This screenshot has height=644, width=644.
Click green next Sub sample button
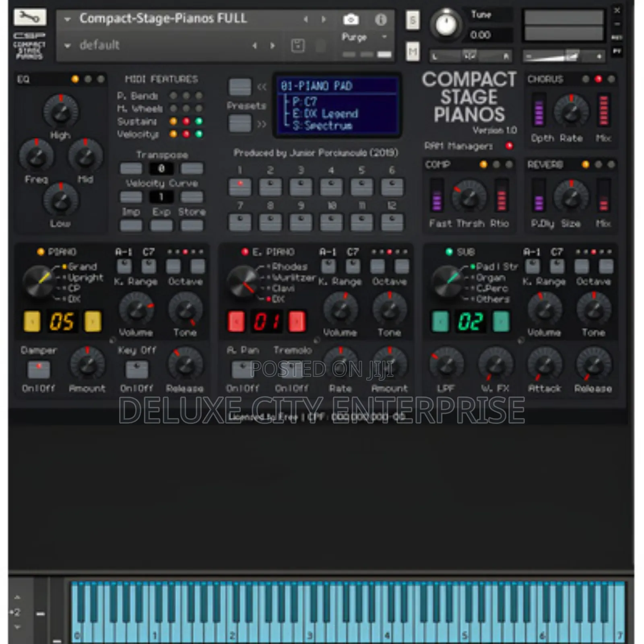(x=501, y=321)
